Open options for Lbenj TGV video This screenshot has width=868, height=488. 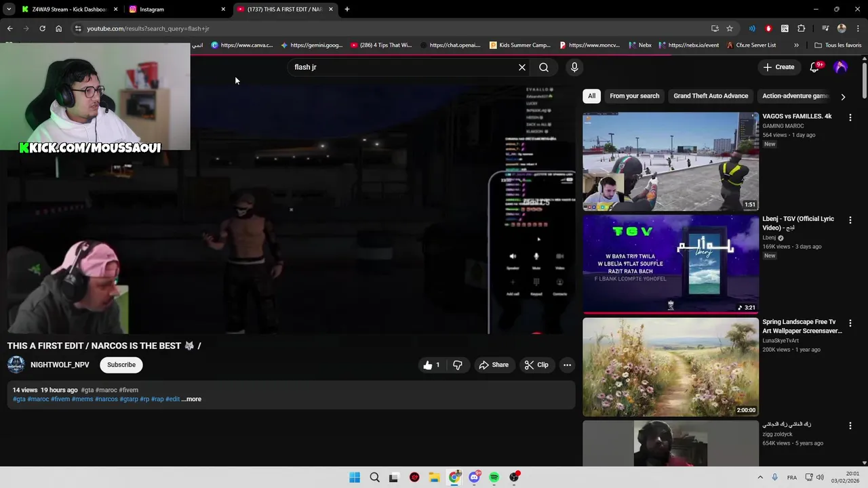[850, 220]
